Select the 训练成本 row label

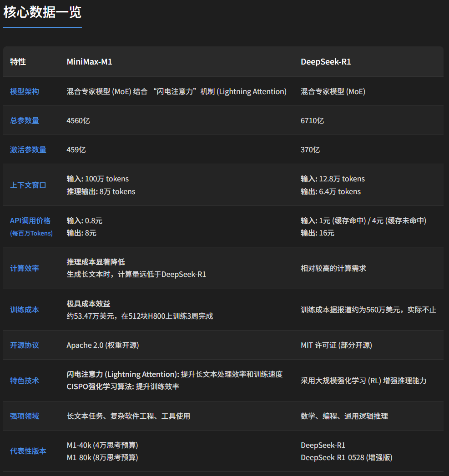24,310
